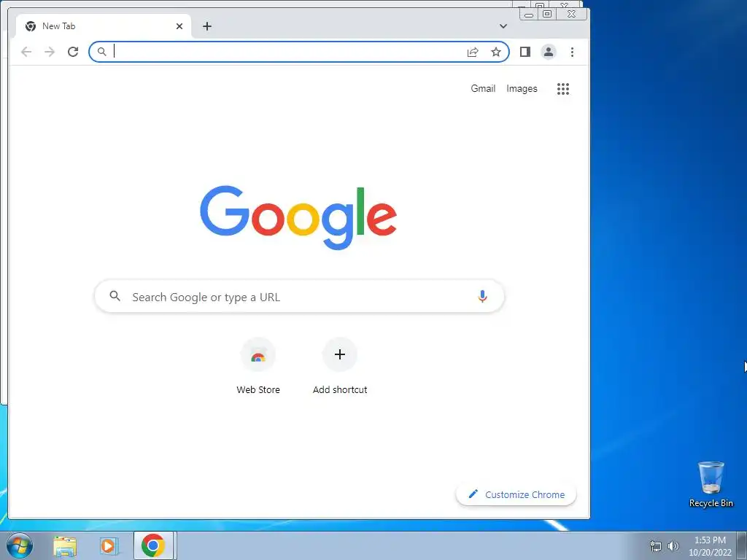Open Windows Explorer from taskbar
The image size is (747, 560).
tap(65, 545)
